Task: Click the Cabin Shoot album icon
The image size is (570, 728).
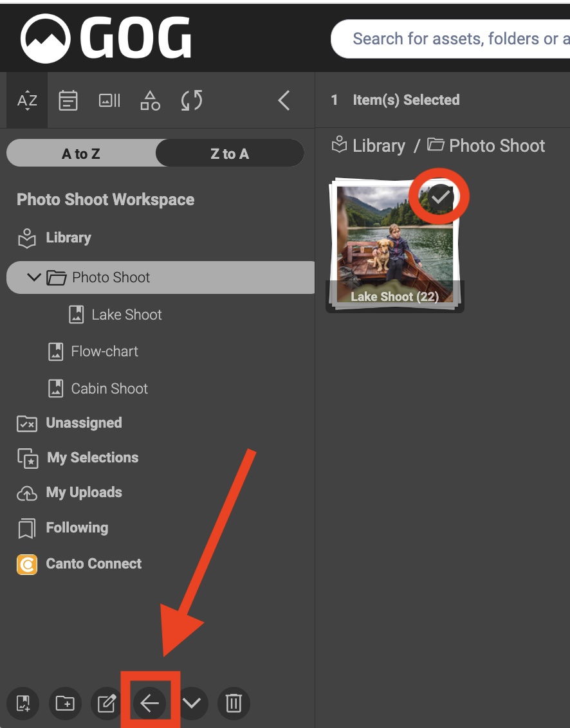Action: point(56,388)
